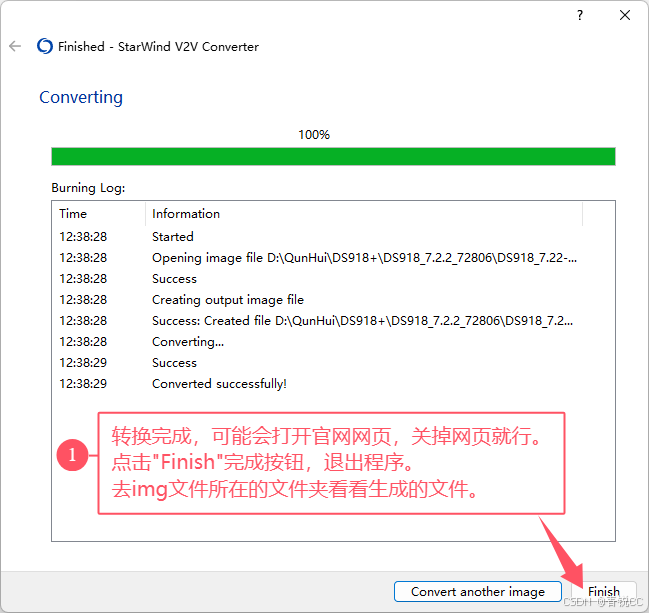Click the 'Finished - StarWind V2V Converter' title
Image resolution: width=649 pixels, height=613 pixels.
(159, 46)
